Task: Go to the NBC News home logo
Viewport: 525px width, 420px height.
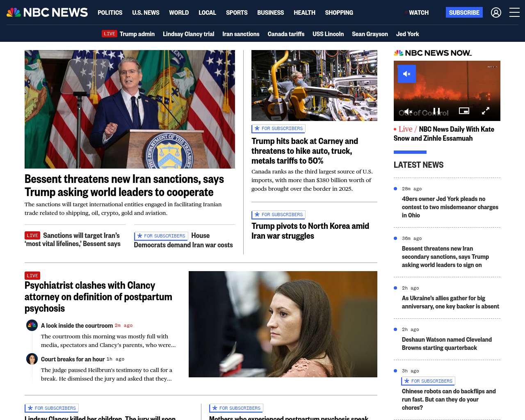Action: coord(47,12)
